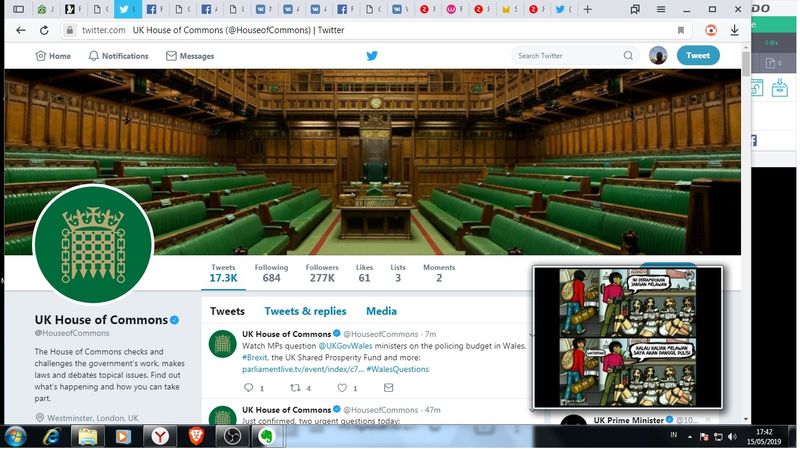Click the floating comic picture-in-picture thumbnail
The width and height of the screenshot is (800, 449).
628,337
